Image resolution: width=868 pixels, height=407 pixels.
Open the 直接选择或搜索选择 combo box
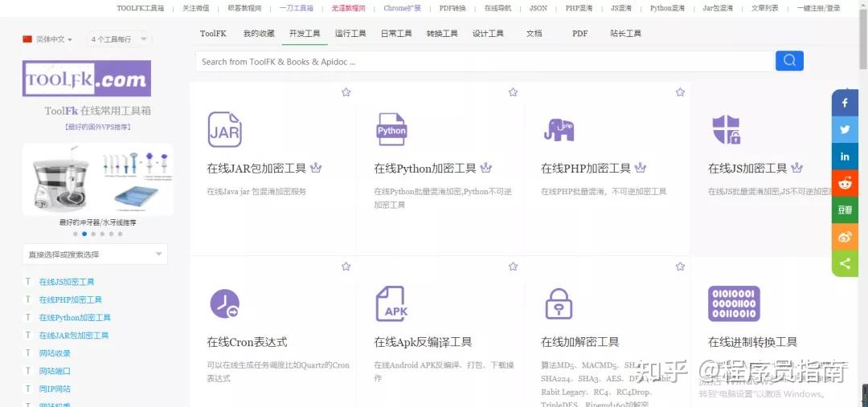[95, 254]
